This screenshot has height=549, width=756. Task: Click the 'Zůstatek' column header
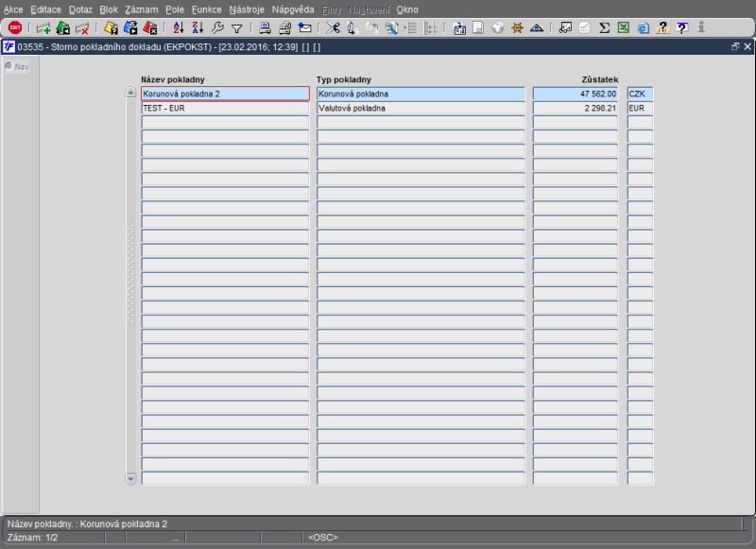pos(600,79)
